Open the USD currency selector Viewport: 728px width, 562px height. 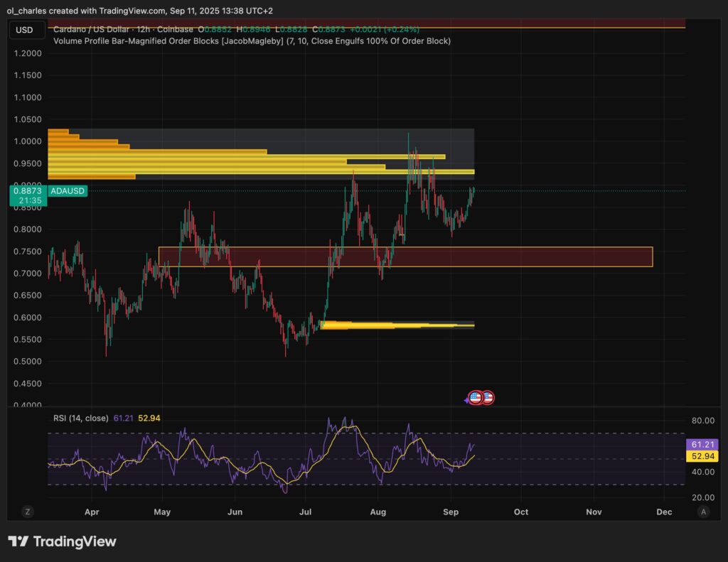26,29
